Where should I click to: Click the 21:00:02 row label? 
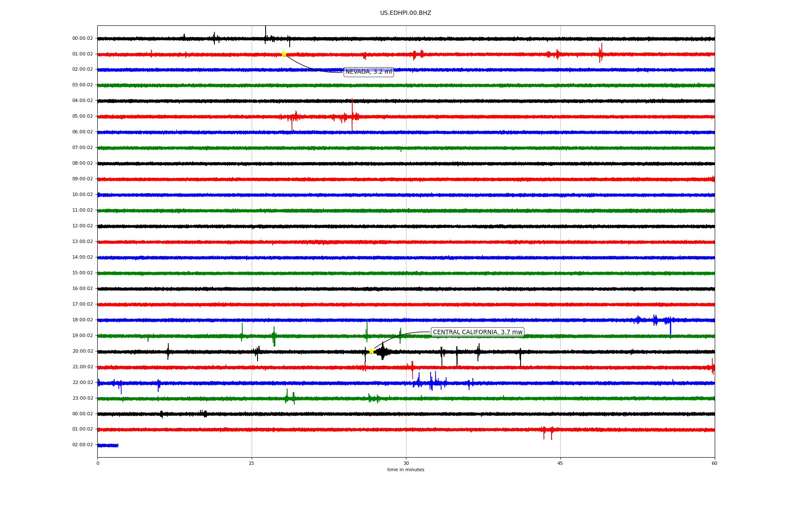[82, 367]
